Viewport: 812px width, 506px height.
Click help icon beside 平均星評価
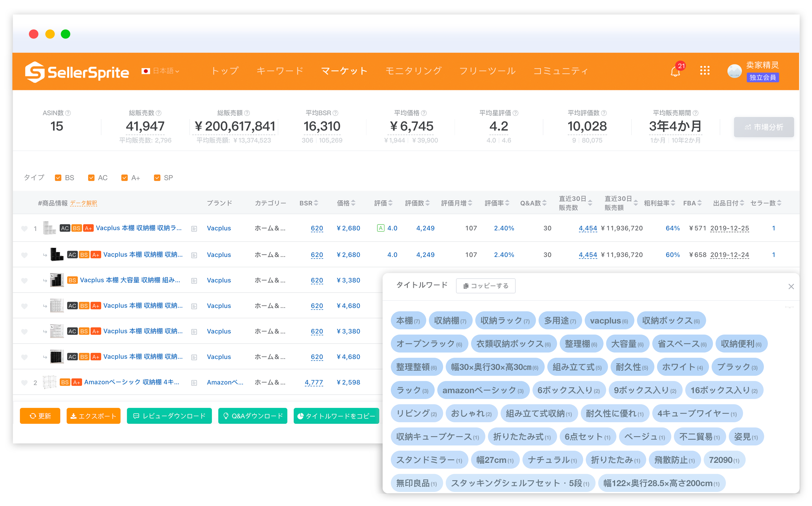[x=515, y=113]
